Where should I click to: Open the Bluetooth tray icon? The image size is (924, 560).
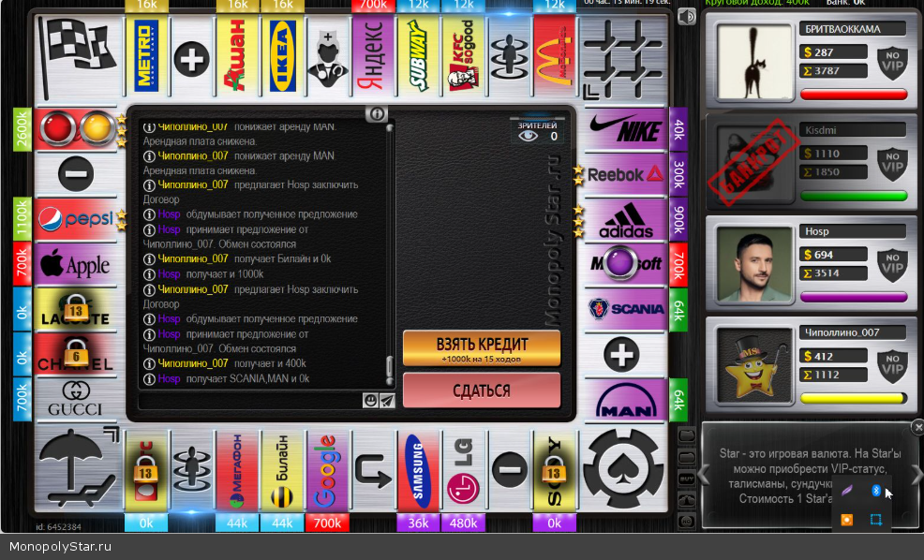[x=875, y=491]
